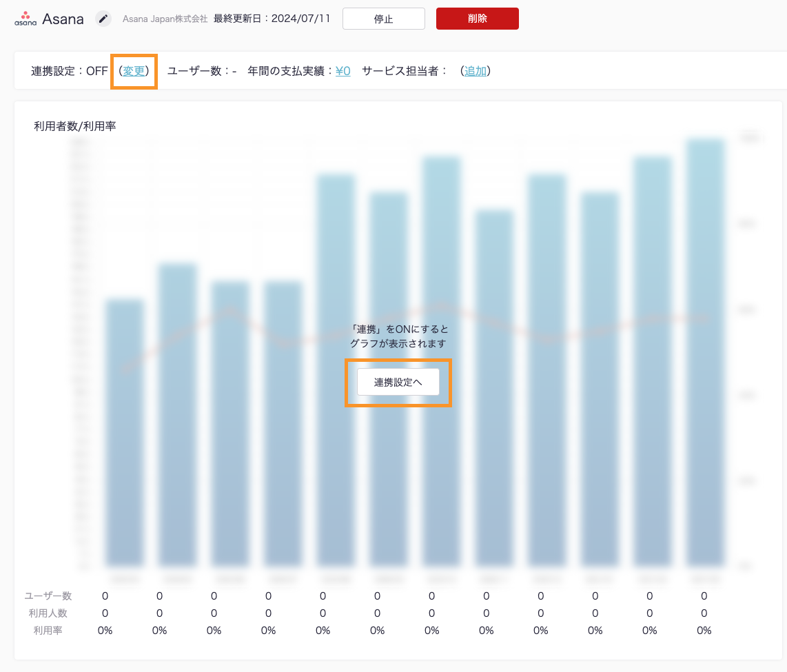Click the pencil edit icon beside Asana
This screenshot has width=787, height=672.
(x=103, y=19)
